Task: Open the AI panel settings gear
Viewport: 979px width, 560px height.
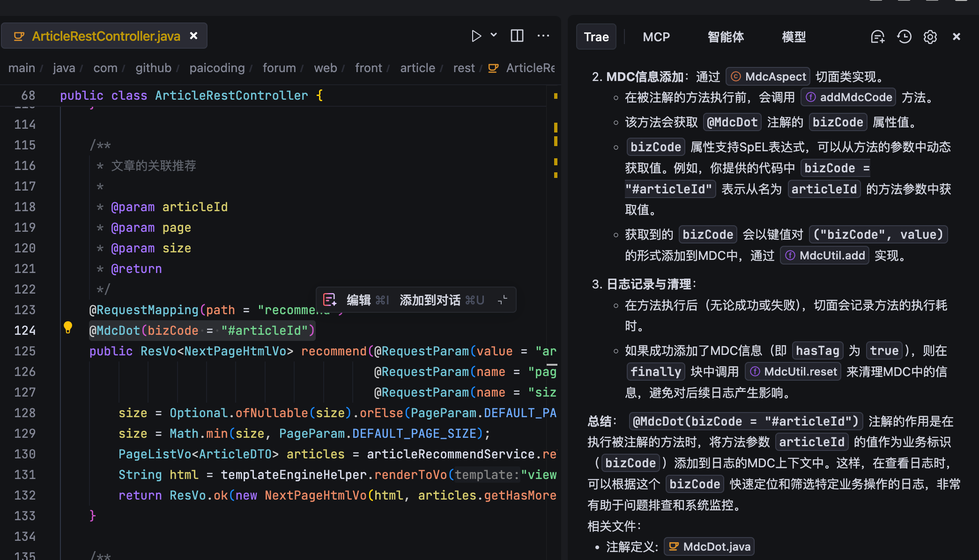Action: pos(930,37)
